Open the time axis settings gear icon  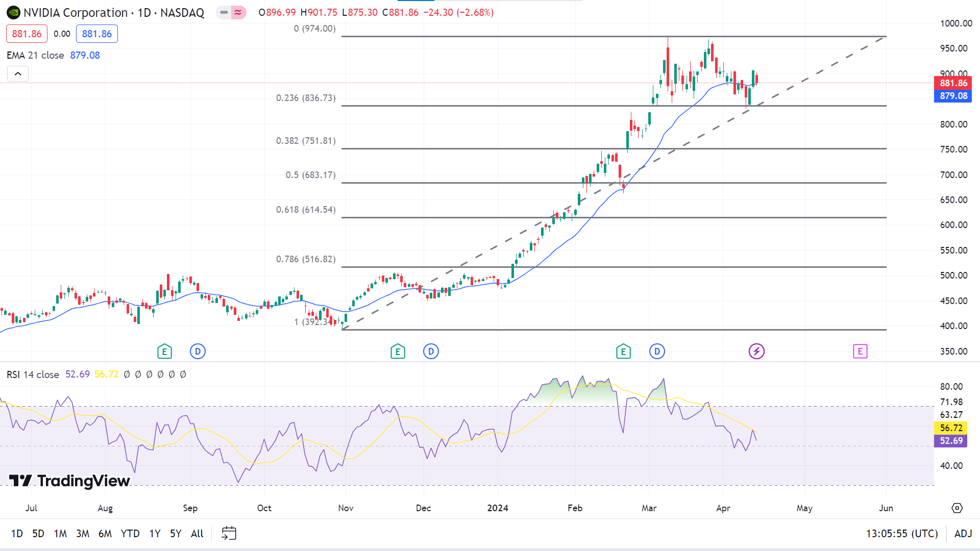pos(957,508)
